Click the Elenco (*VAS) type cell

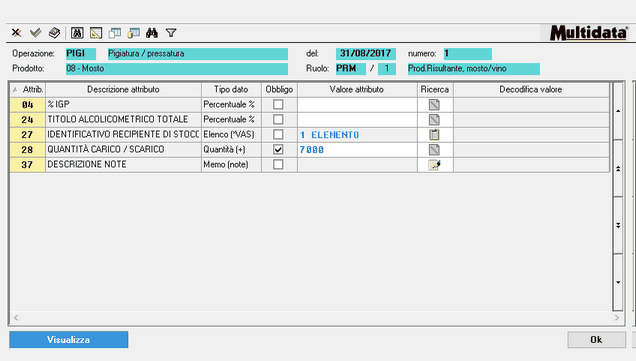pyautogui.click(x=231, y=135)
